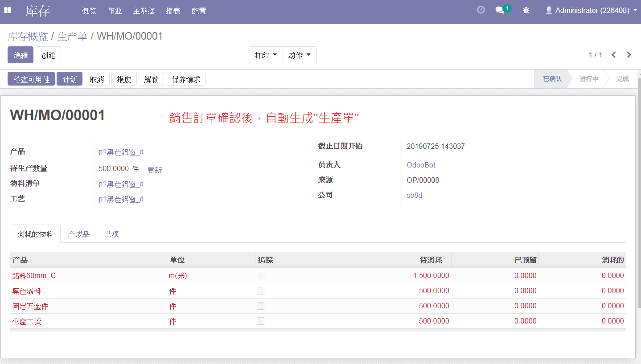This screenshot has width=641, height=364.
Task: Open the 作业 menu
Action: click(x=115, y=11)
